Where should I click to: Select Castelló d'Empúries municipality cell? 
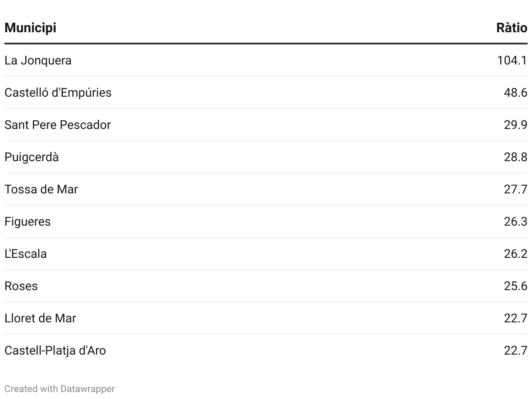(58, 92)
